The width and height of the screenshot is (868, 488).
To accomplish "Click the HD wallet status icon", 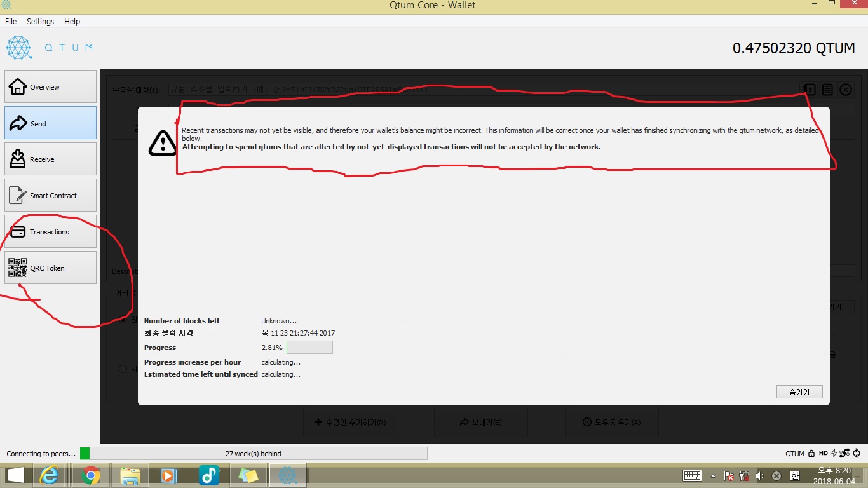I will click(824, 454).
